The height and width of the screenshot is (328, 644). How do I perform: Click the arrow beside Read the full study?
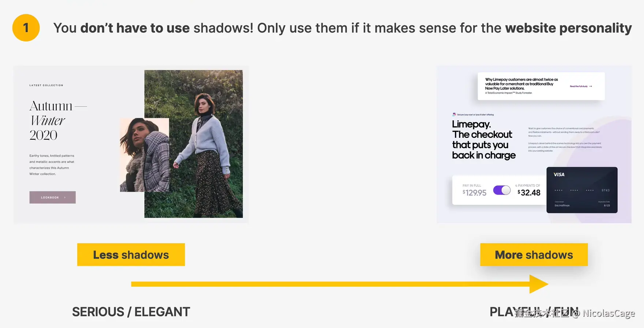pyautogui.click(x=591, y=86)
